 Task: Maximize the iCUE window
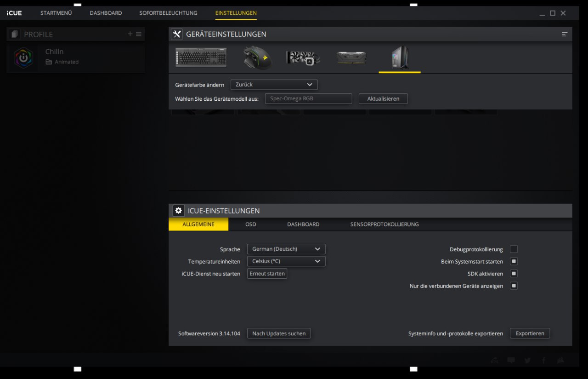pos(553,13)
